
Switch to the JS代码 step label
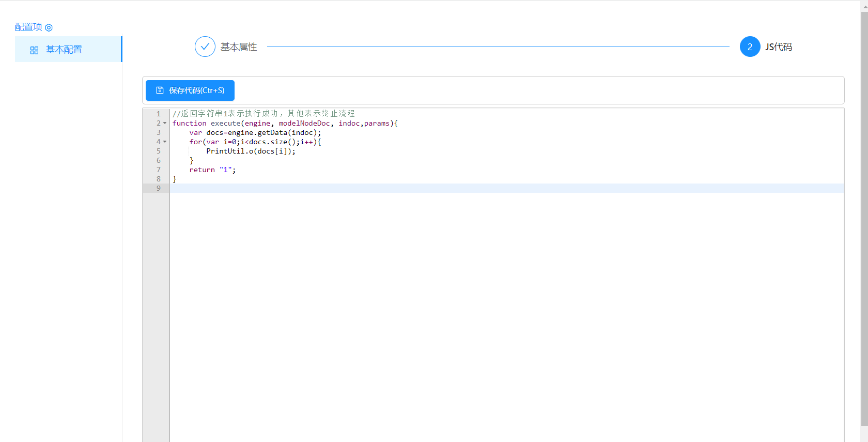coord(779,47)
